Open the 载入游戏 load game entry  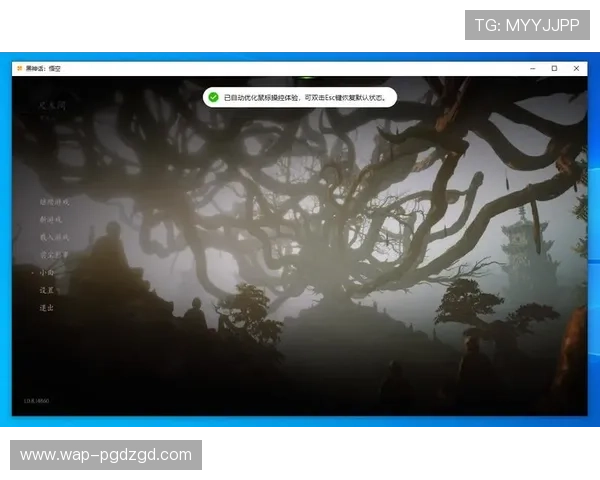coord(54,237)
